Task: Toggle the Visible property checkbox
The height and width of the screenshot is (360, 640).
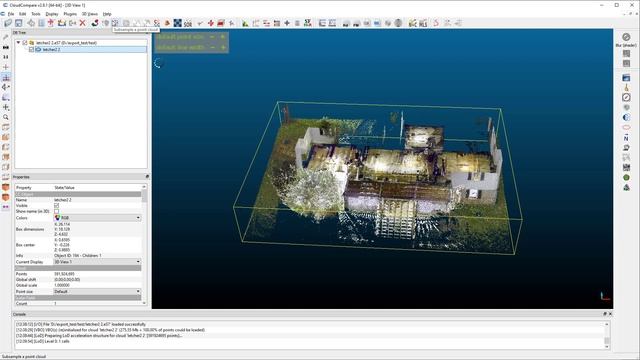Action: pos(56,206)
